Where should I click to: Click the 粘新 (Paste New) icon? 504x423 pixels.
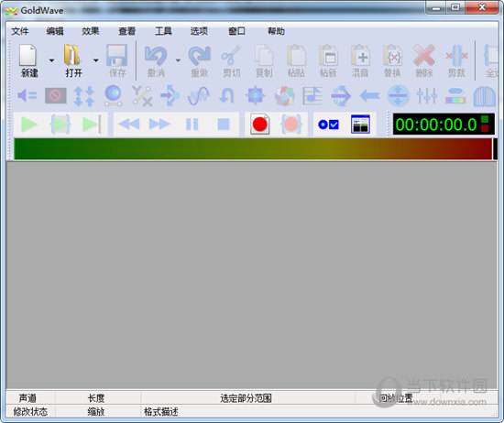click(328, 55)
